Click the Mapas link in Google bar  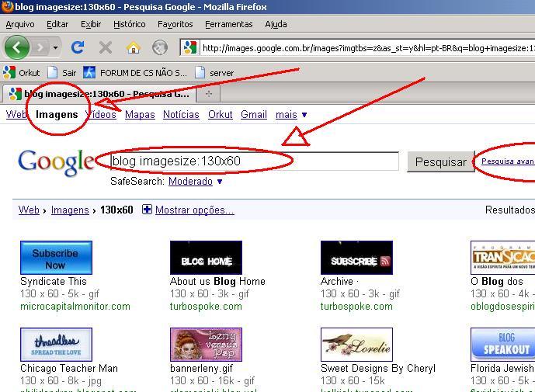(140, 115)
